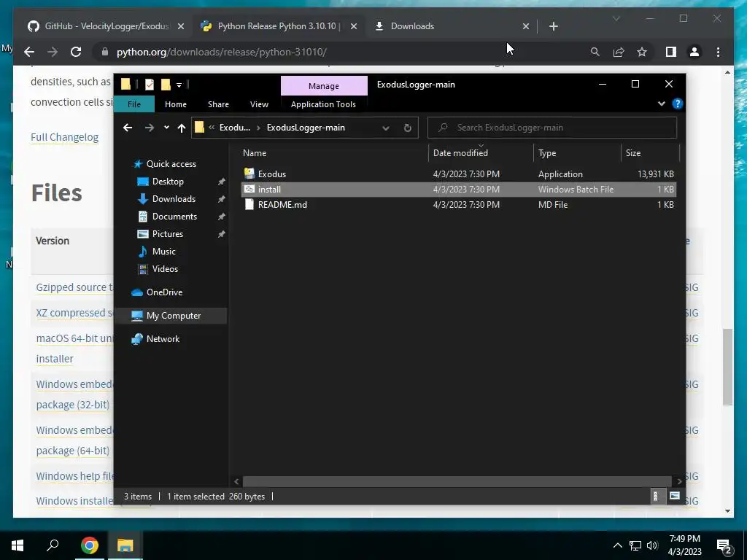This screenshot has width=747, height=560.
Task: Select the Manage contextual tab
Action: pyautogui.click(x=324, y=86)
